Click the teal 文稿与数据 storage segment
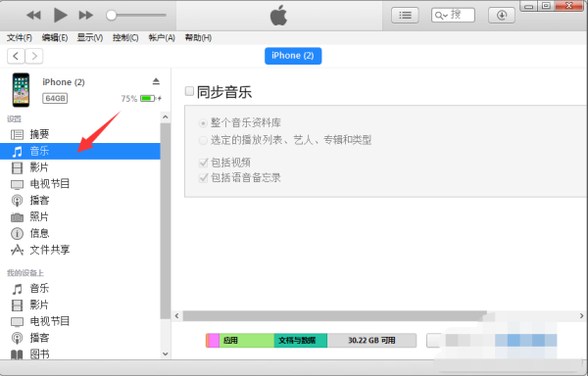Viewport: 588px width, 376px height. coord(301,340)
